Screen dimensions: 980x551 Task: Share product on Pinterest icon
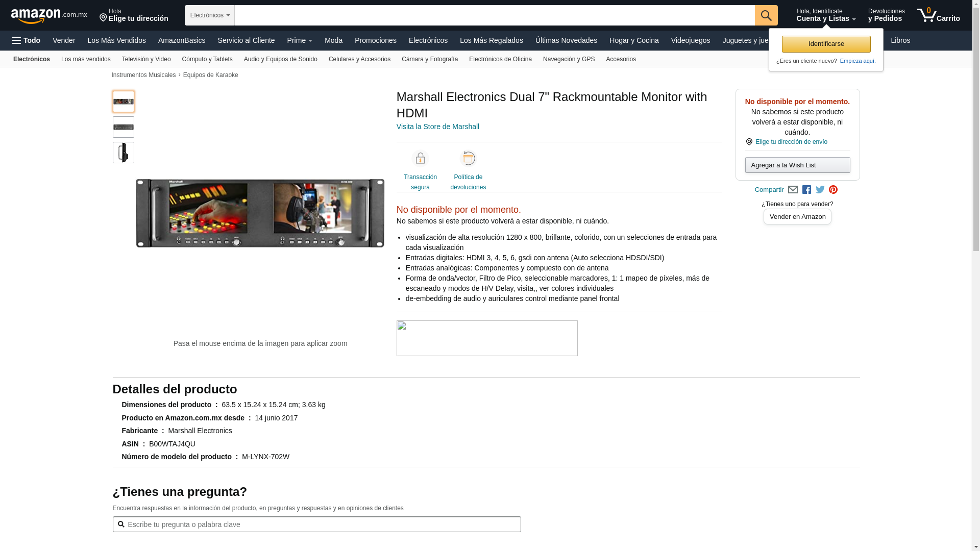833,190
